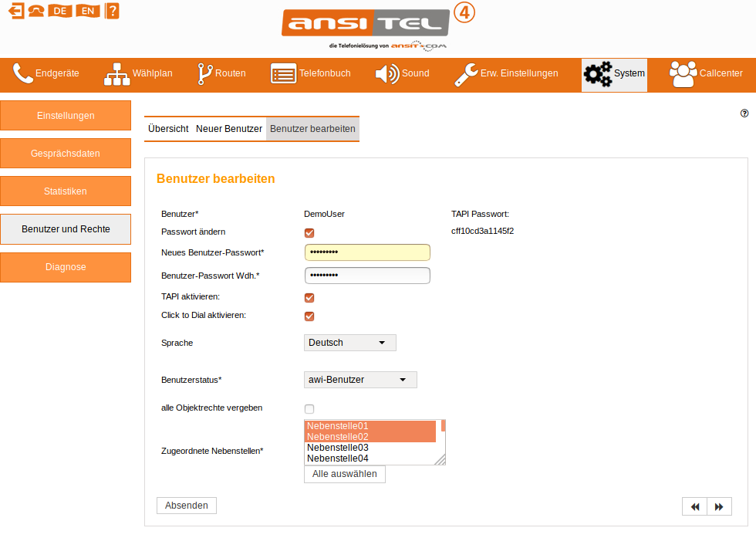756x538 pixels.
Task: Click the red telephone icon
Action: [35, 11]
